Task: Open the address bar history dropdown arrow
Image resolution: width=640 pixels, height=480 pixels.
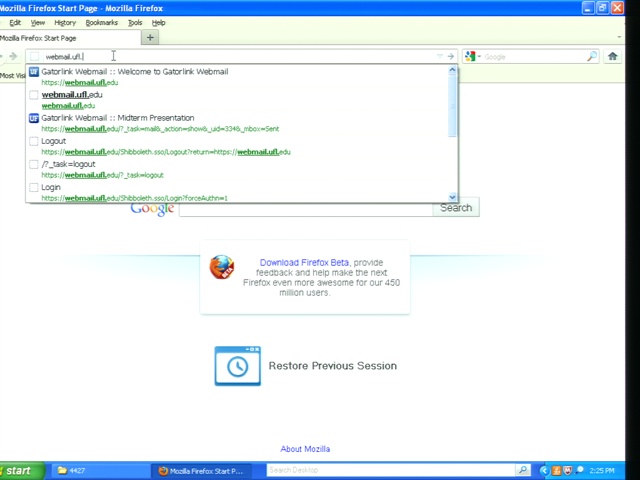Action: pos(440,56)
